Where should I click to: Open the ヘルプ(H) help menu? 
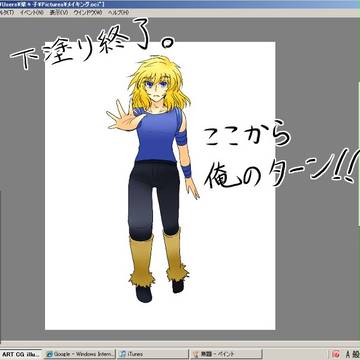119,13
